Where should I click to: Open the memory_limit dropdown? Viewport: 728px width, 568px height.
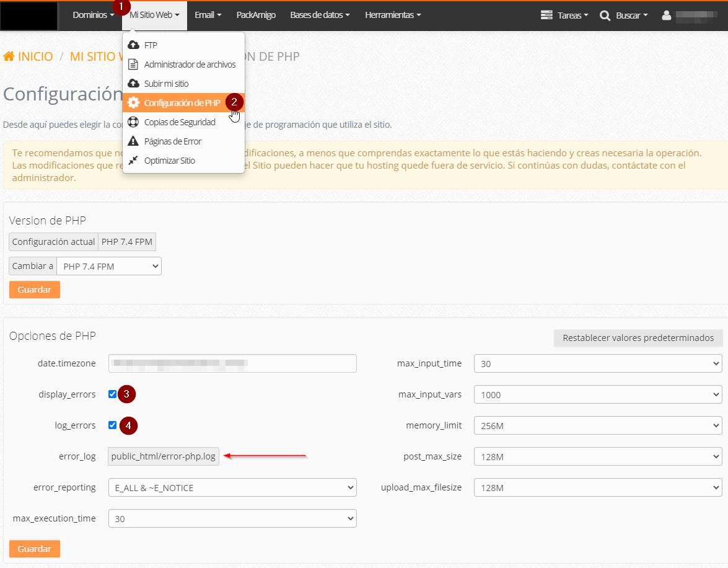point(597,425)
